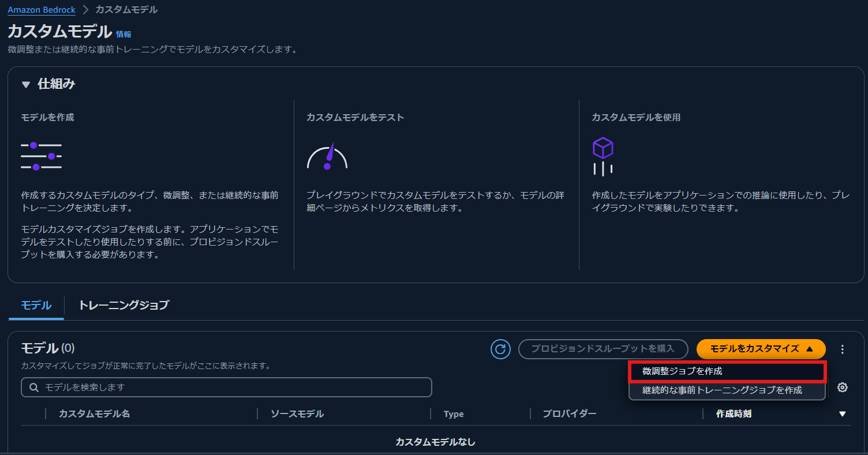868x455 pixels.
Task: Open the kebab menu next to モデルをカスタマイズ
Action: pyautogui.click(x=842, y=349)
